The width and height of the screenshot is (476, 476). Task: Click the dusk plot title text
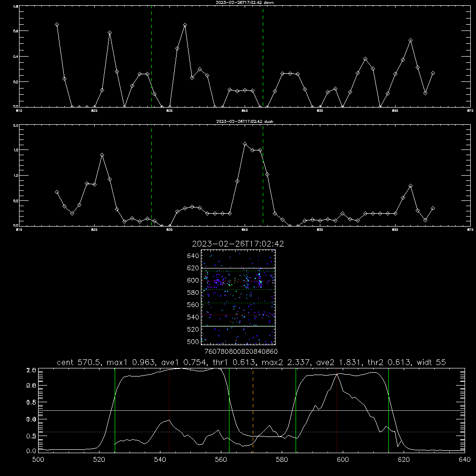click(x=245, y=121)
